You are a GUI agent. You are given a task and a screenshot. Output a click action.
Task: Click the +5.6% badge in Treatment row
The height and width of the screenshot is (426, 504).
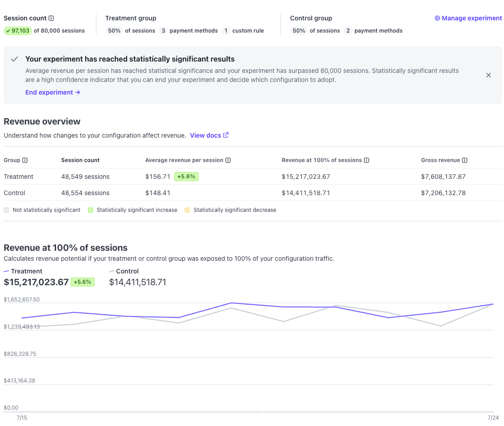(x=186, y=177)
